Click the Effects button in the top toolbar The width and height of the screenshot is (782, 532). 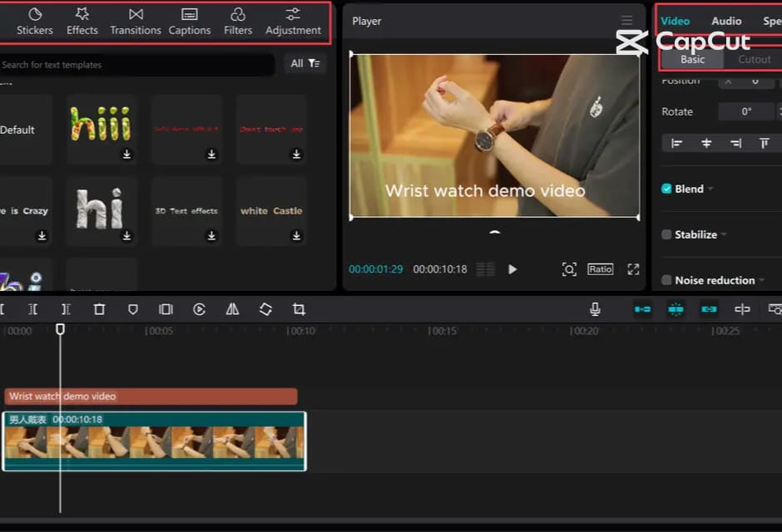[82, 22]
